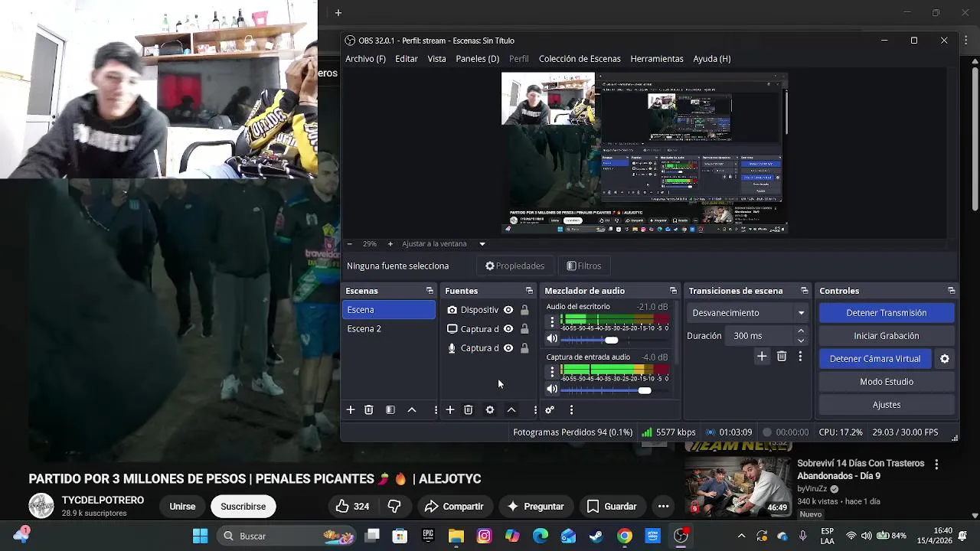Open Steam from the taskbar

click(596, 536)
